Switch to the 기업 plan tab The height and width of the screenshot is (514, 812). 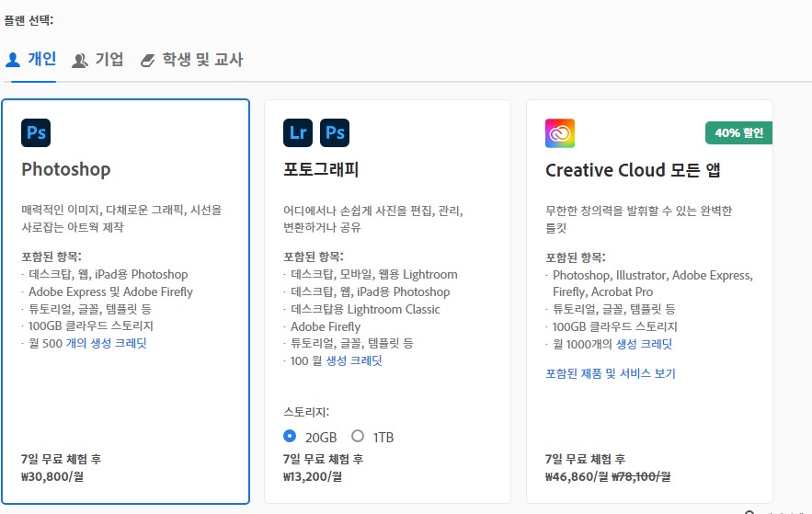[97, 60]
